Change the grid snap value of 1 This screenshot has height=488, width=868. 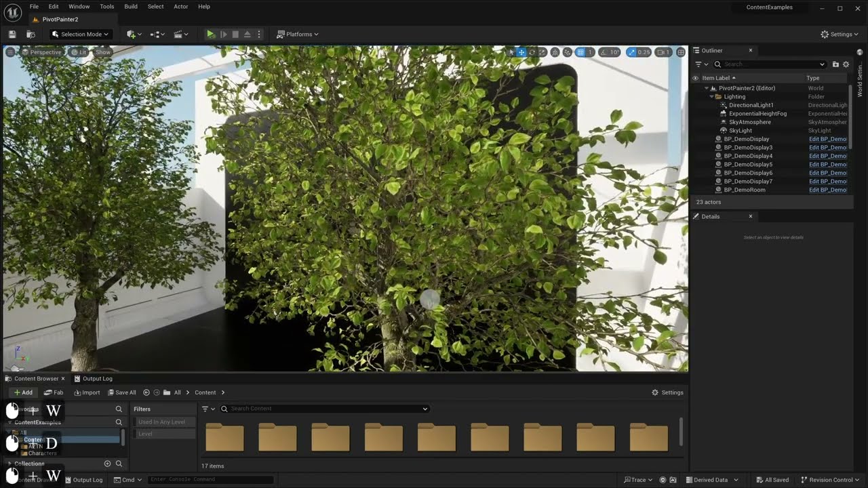tap(590, 52)
